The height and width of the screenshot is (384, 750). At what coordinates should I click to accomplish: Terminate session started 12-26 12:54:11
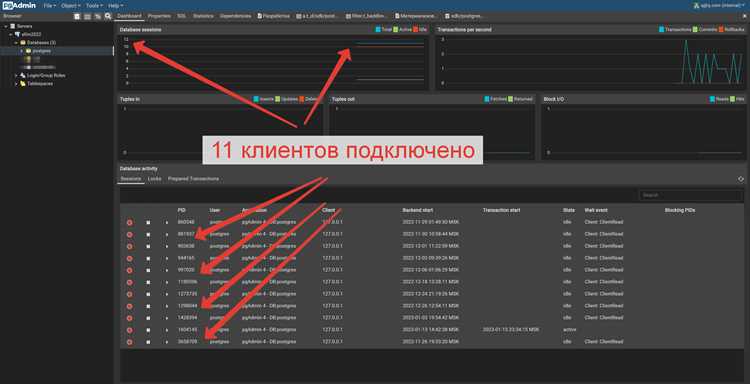(x=129, y=306)
